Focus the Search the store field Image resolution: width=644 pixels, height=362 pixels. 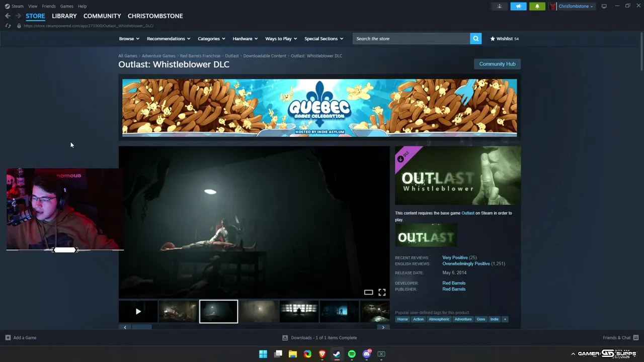(412, 39)
